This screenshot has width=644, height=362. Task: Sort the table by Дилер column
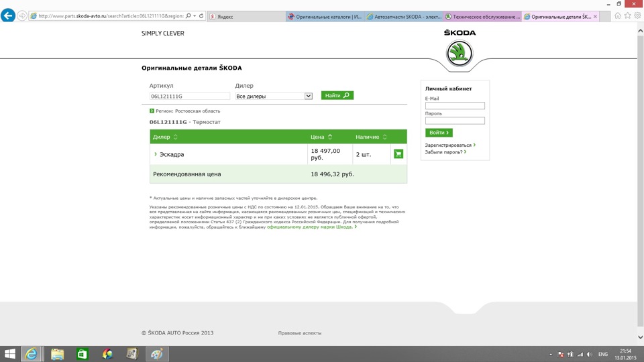[165, 137]
